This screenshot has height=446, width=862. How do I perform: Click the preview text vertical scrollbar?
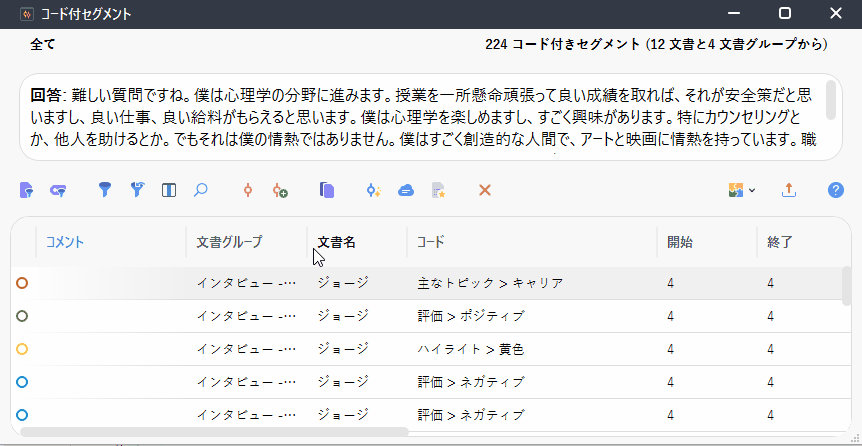(x=831, y=100)
